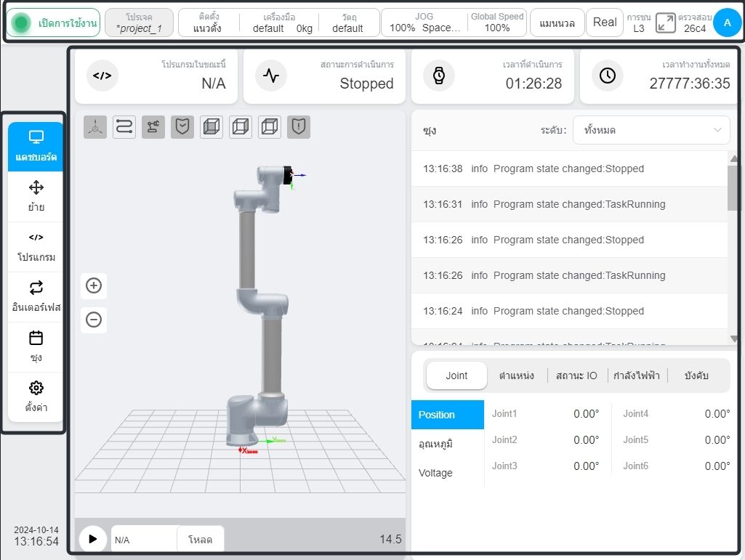Image resolution: width=745 pixels, height=560 pixels.
Task: Click the log scrollbar down arrow
Action: point(733,338)
